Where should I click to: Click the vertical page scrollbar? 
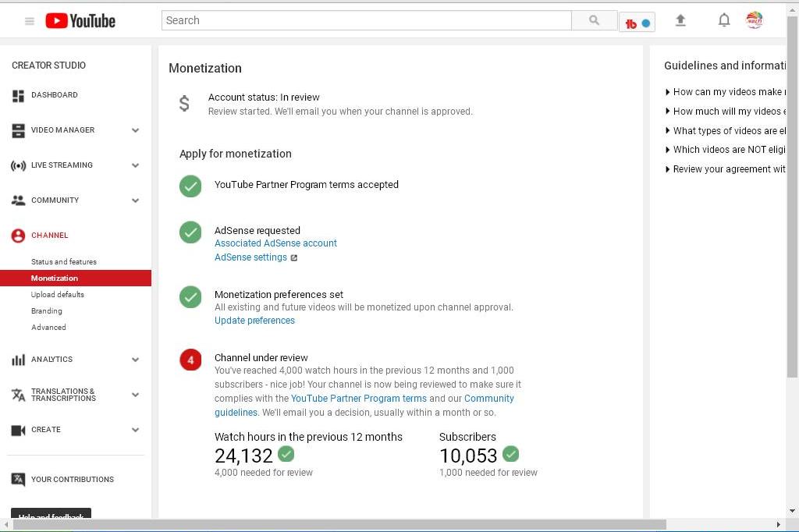[792, 197]
